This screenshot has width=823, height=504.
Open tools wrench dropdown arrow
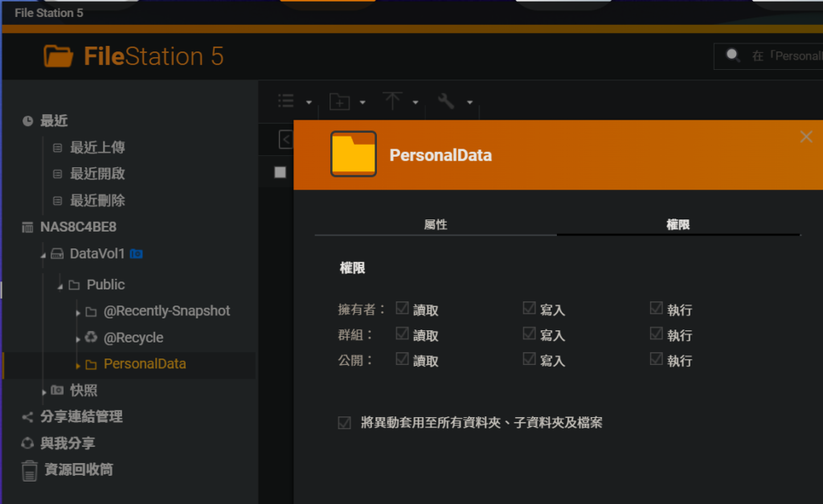pos(469,102)
